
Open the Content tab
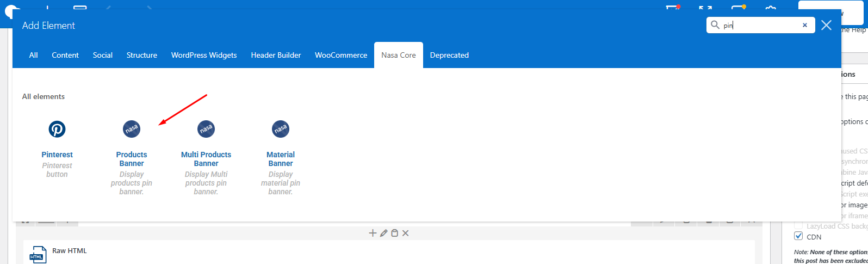(65, 55)
